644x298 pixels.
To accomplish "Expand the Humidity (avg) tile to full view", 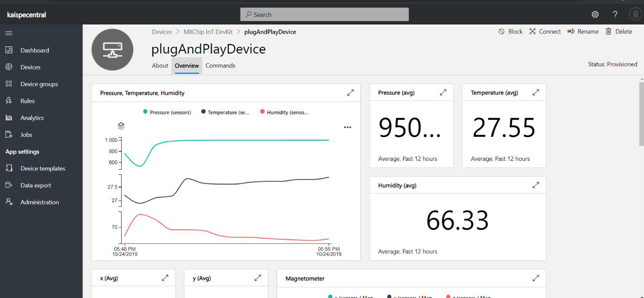I will click(x=536, y=185).
